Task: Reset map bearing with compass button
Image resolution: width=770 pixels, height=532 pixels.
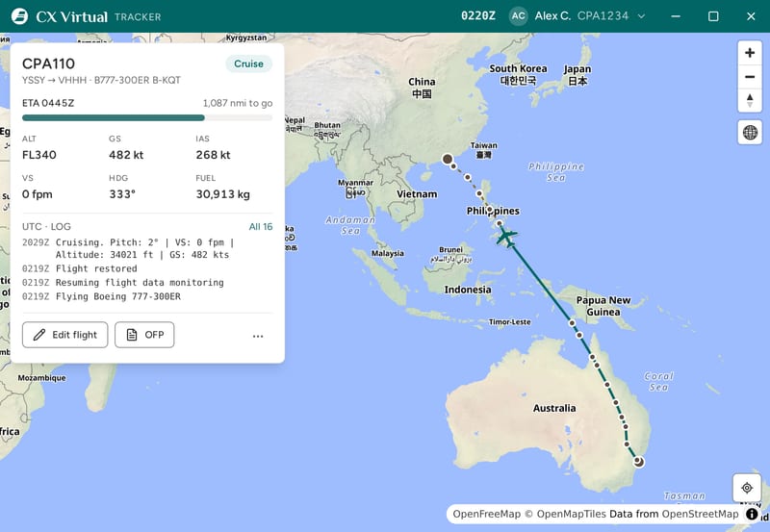Action: (750, 101)
